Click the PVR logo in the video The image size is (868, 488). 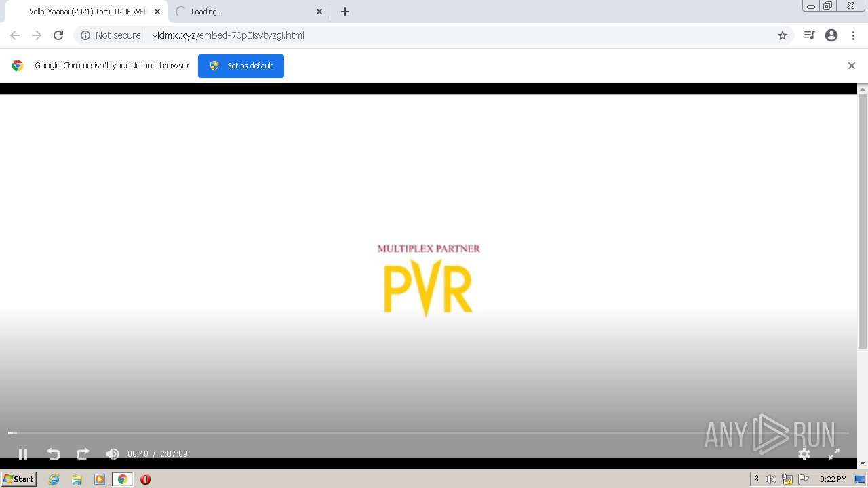(x=428, y=289)
